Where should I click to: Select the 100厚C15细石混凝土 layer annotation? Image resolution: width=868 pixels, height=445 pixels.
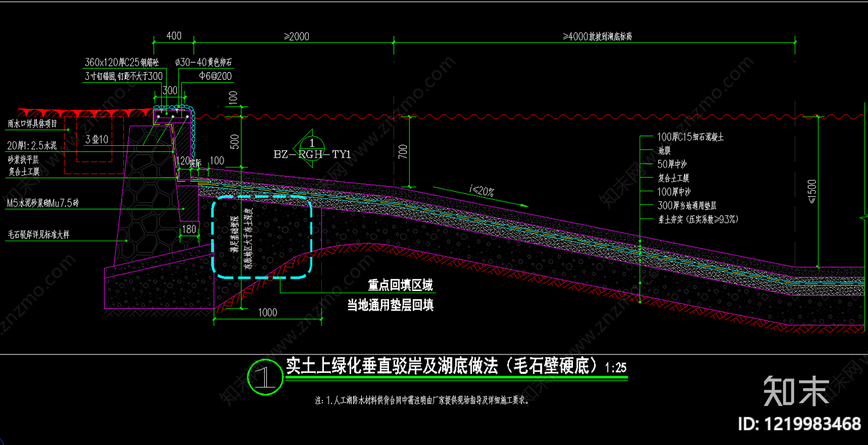coord(690,137)
